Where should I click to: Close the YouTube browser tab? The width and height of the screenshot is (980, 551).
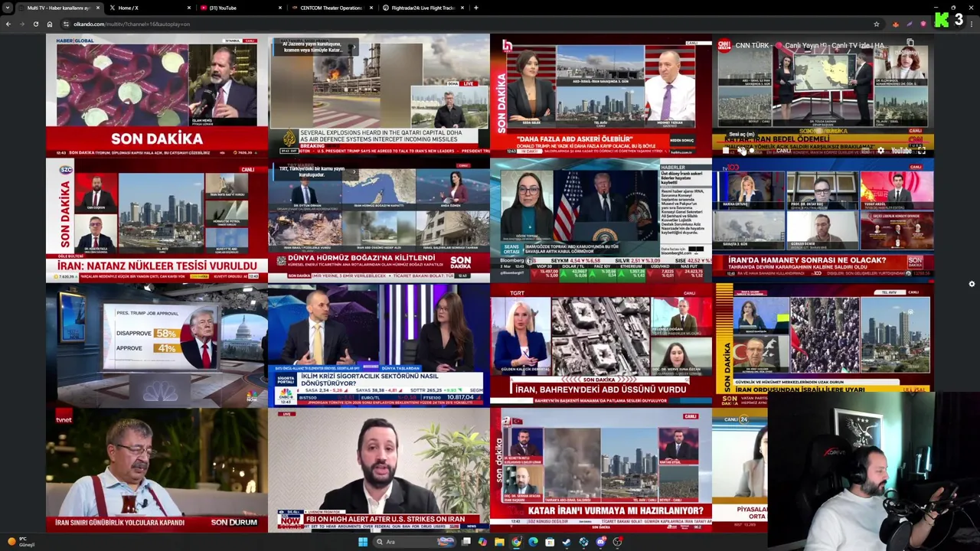click(x=279, y=8)
